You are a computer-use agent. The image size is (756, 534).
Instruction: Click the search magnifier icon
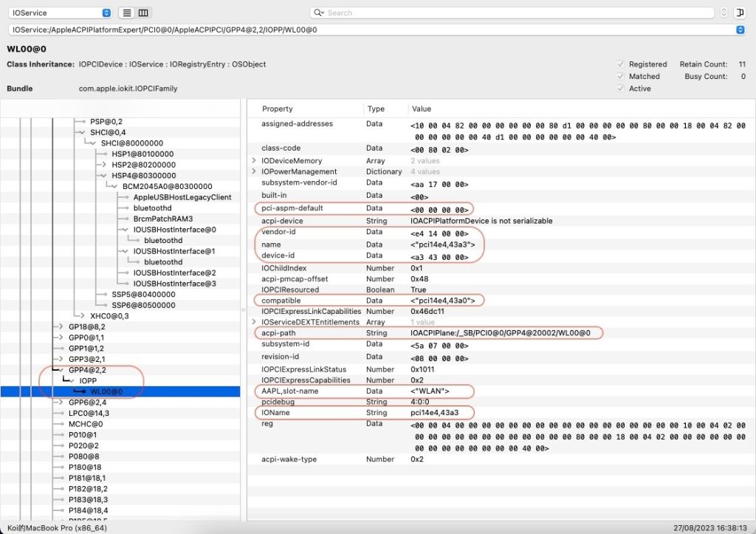319,13
